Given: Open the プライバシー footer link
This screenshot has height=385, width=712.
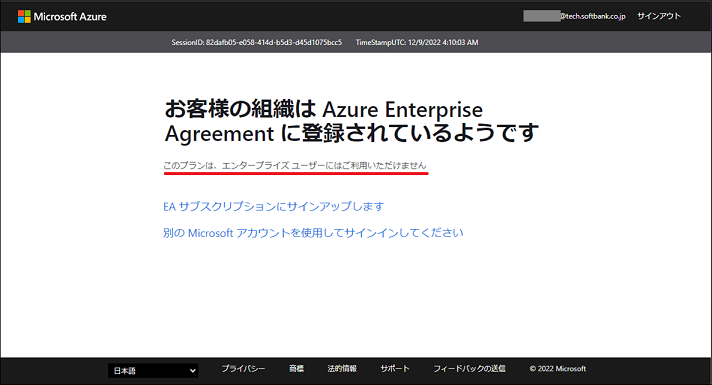Looking at the screenshot, I should coord(243,369).
